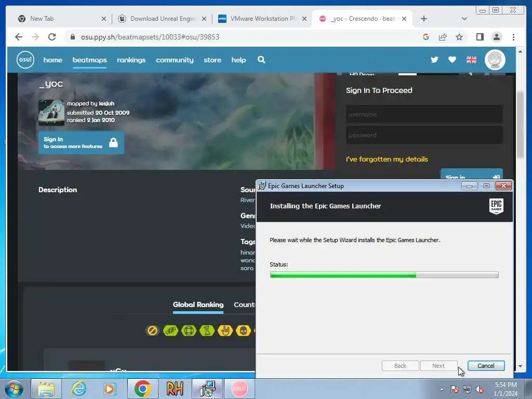Viewport: 532px width, 399px height.
Task: Click the install progress bar in Setup
Action: (384, 274)
